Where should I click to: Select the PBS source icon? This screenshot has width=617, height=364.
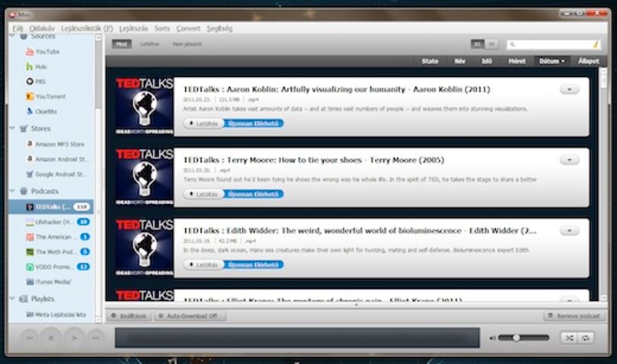click(30, 81)
